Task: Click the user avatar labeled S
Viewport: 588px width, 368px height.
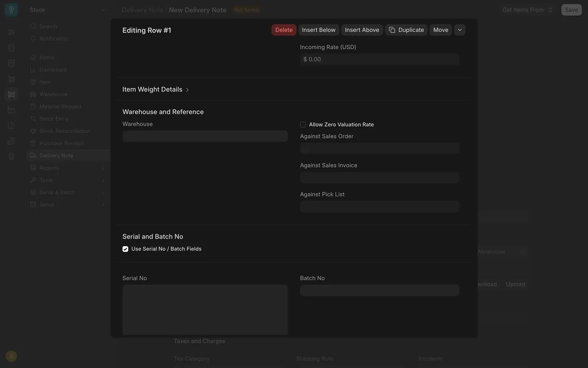Action: pyautogui.click(x=11, y=356)
